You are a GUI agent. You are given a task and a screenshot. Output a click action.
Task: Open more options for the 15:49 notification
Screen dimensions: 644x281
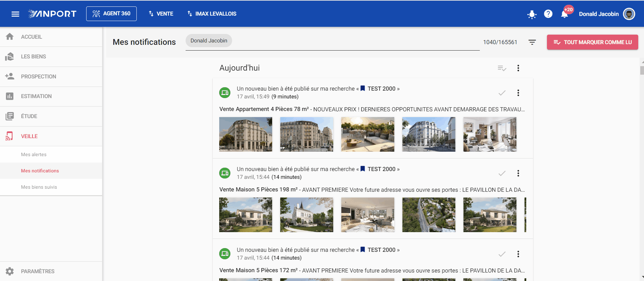[518, 93]
